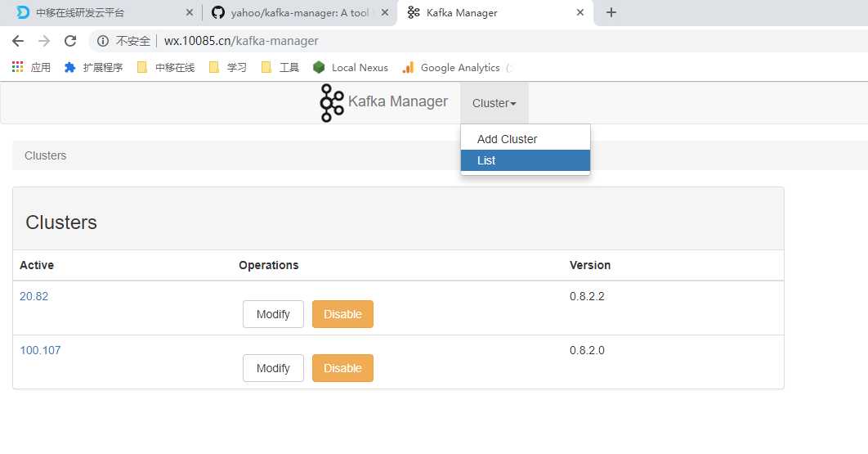
Task: Click the Kafka Manager title link
Action: 397,101
